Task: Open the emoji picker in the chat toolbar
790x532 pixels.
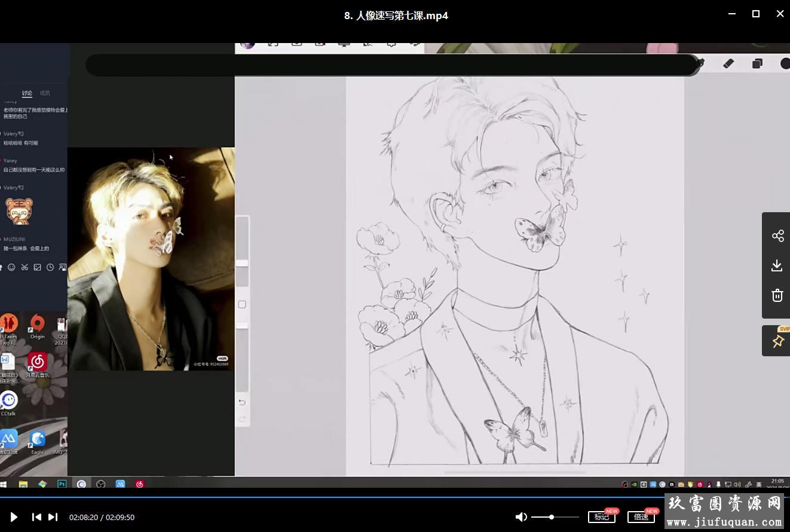Action: (11, 267)
